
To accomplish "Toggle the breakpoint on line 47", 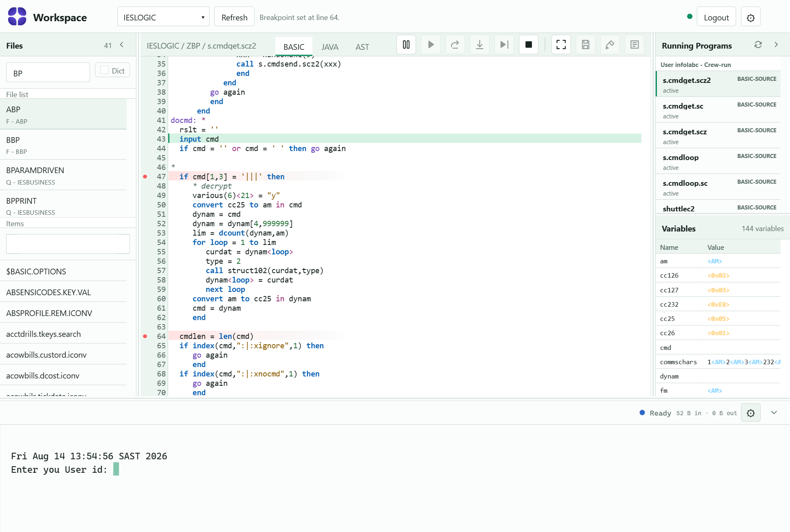I will coord(145,176).
